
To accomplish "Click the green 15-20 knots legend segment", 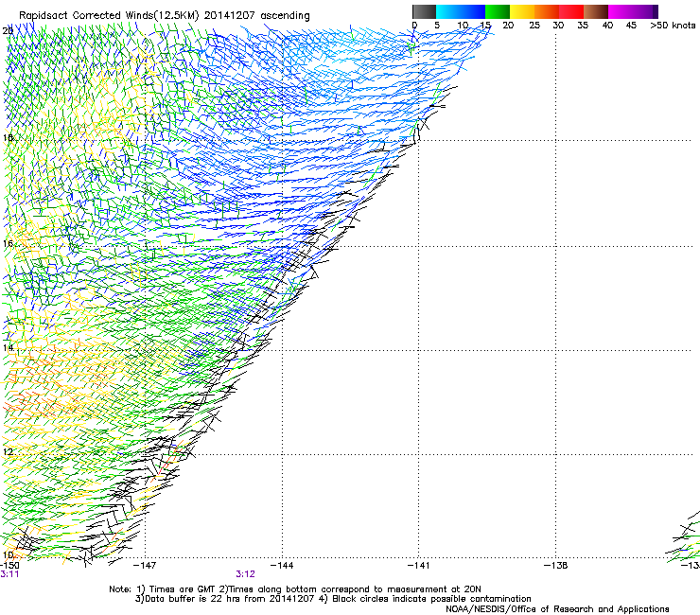I will pyautogui.click(x=498, y=11).
